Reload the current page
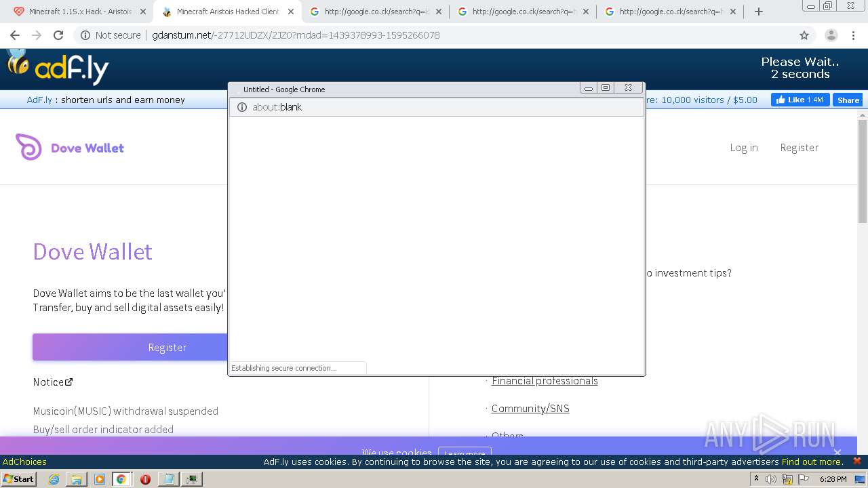The height and width of the screenshot is (488, 868). coord(58,35)
